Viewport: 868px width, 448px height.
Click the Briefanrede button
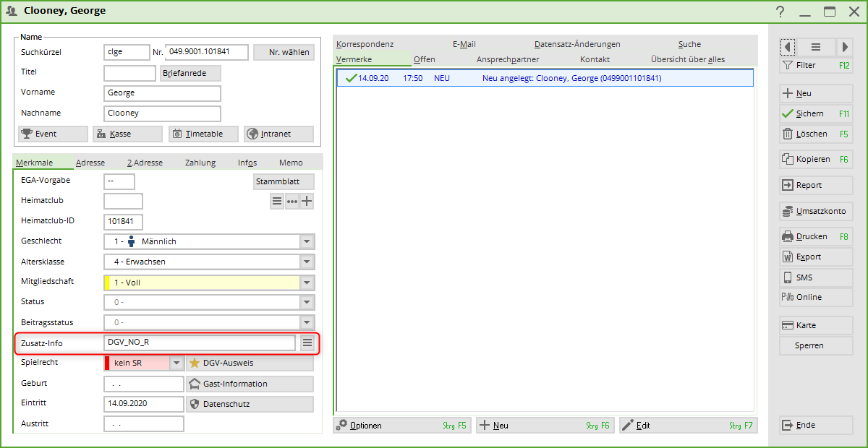click(x=190, y=73)
